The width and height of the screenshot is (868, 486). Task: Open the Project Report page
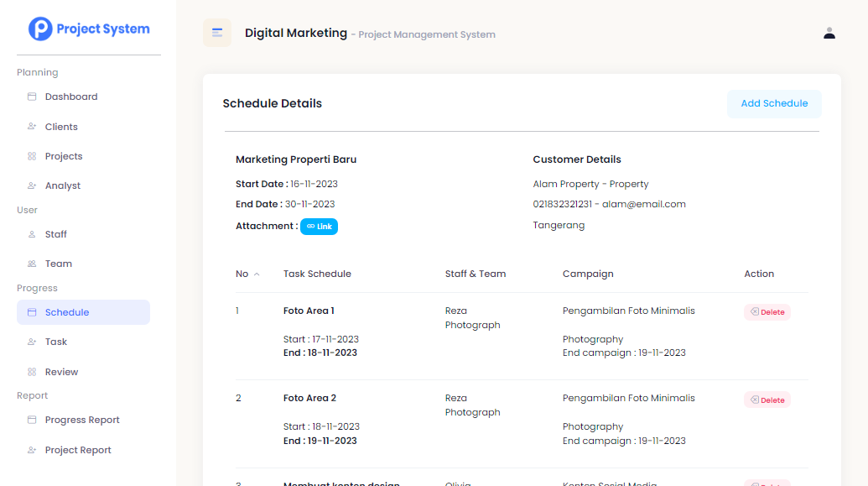(x=83, y=450)
